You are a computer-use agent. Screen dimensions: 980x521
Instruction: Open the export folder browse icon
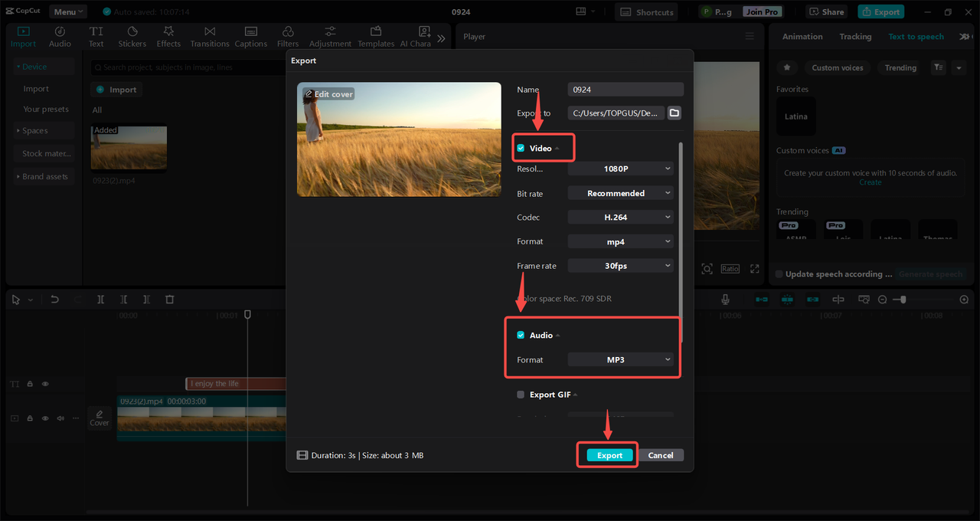tap(674, 113)
